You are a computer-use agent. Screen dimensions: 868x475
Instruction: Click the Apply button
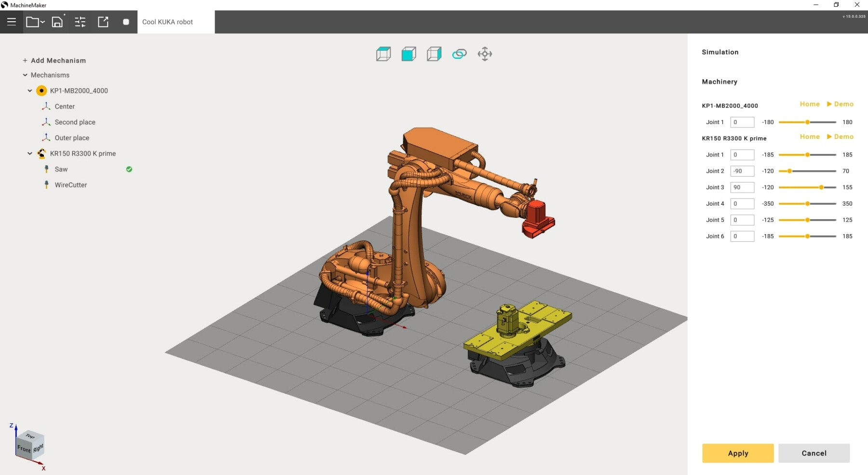[738, 453]
